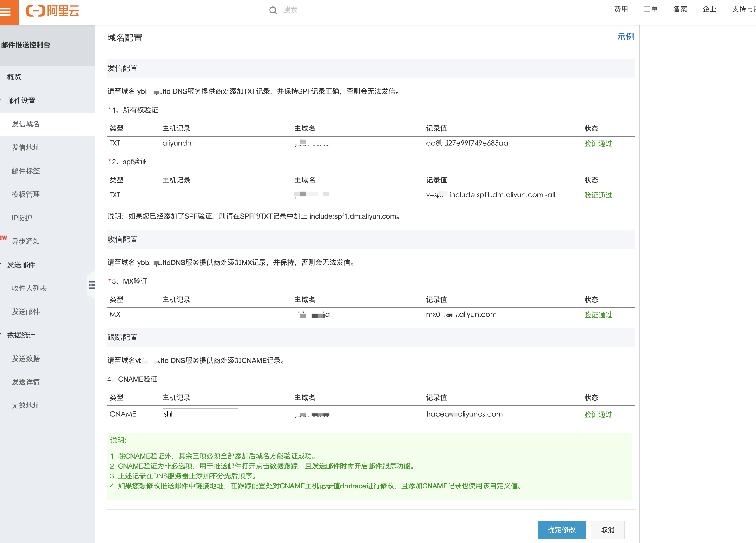The height and width of the screenshot is (543, 756).
Task: Click the 取消 button
Action: 607,530
